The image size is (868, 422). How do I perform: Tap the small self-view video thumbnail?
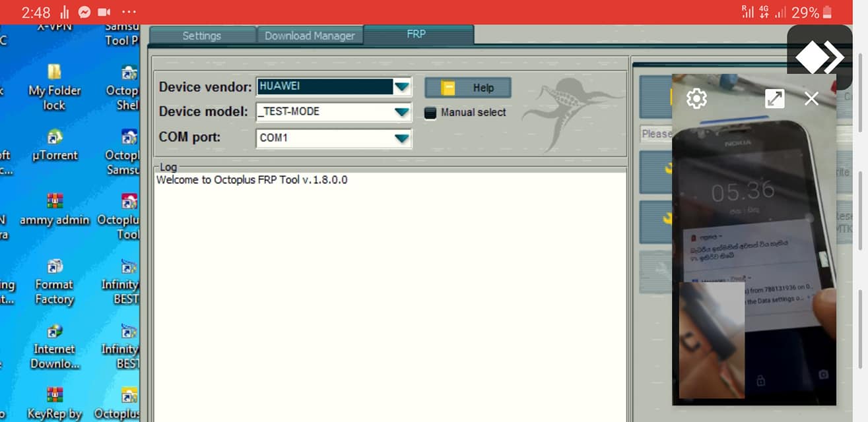pos(712,340)
